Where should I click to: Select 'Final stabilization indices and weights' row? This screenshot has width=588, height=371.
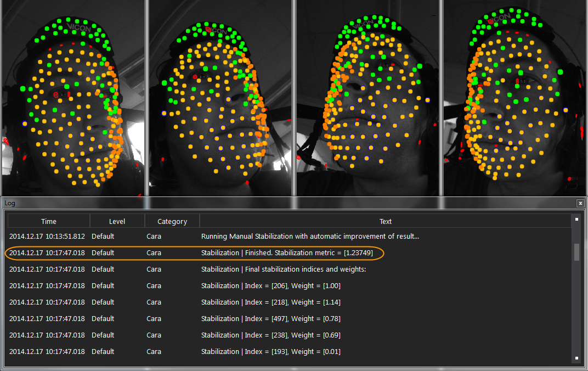coord(284,269)
